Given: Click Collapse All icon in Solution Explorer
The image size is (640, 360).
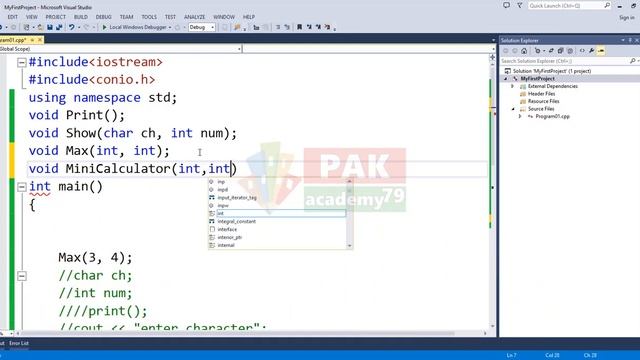Looking at the screenshot, I should [x=560, y=51].
